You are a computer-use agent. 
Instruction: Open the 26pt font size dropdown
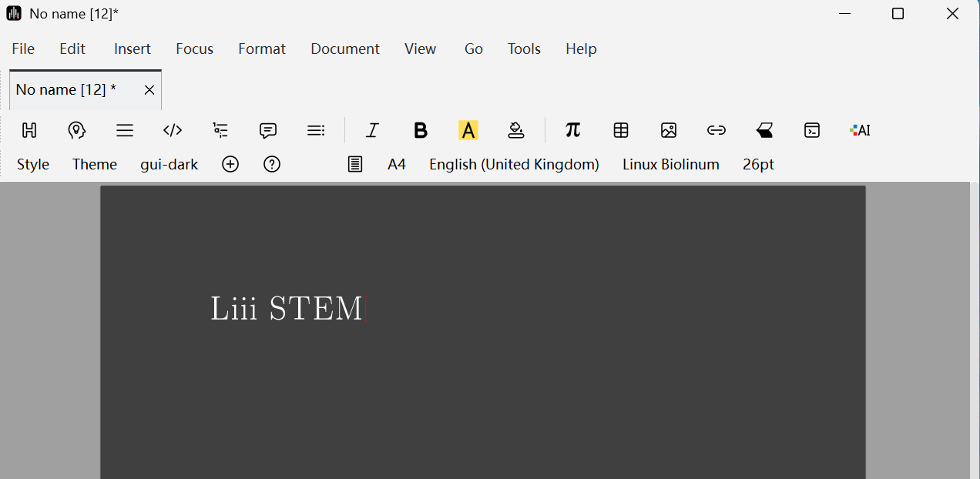pos(758,164)
